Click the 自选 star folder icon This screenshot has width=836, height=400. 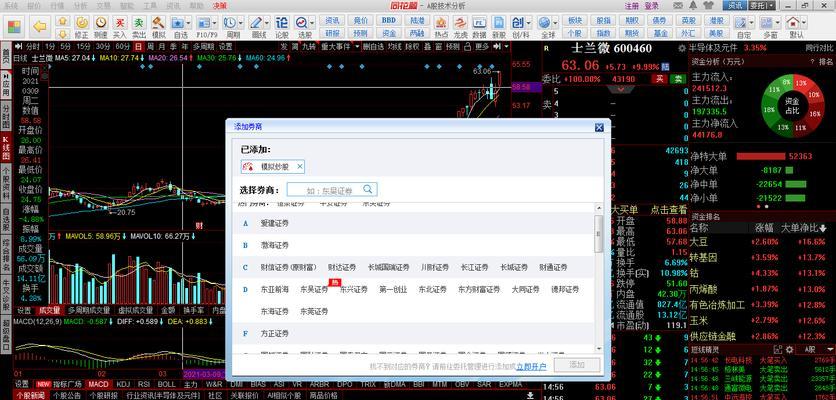pyautogui.click(x=178, y=22)
